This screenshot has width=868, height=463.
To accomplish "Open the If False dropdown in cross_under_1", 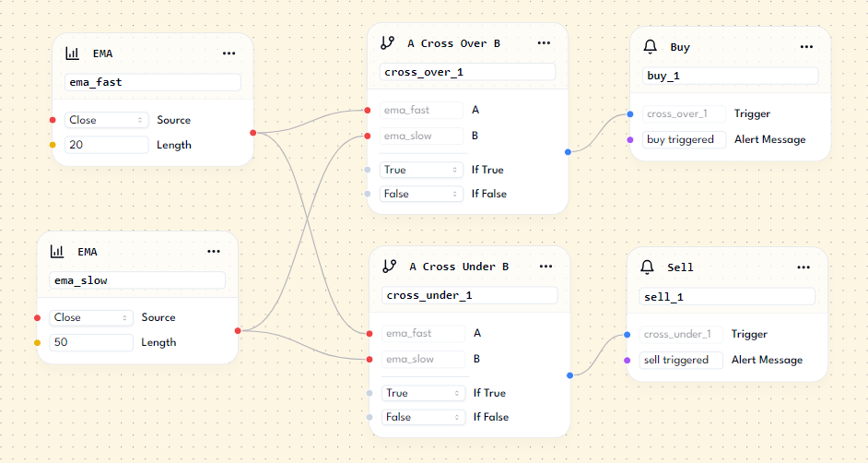I will [x=423, y=417].
